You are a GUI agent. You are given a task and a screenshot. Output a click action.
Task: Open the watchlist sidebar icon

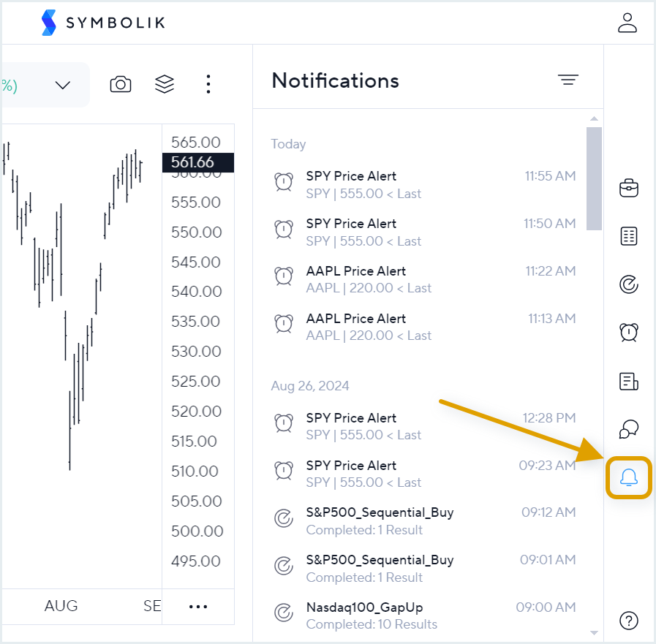click(x=628, y=236)
